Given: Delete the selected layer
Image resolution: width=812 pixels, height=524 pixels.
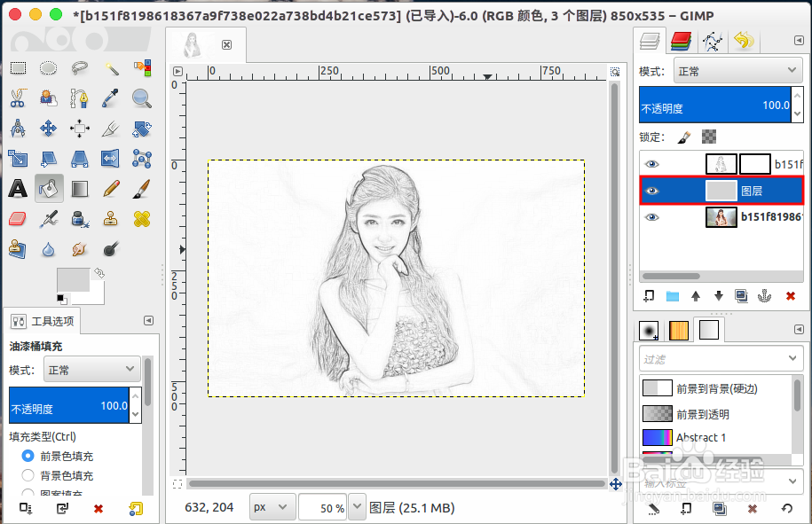Looking at the screenshot, I should pyautogui.click(x=790, y=296).
